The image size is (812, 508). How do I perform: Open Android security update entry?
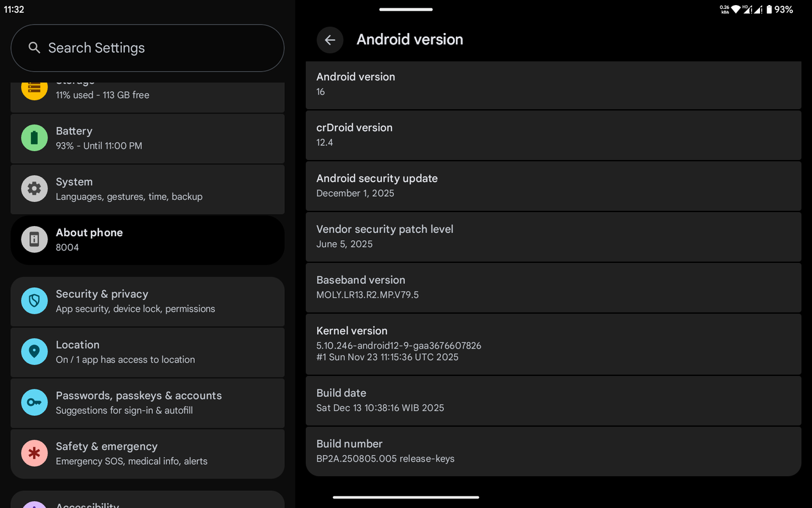553,185
